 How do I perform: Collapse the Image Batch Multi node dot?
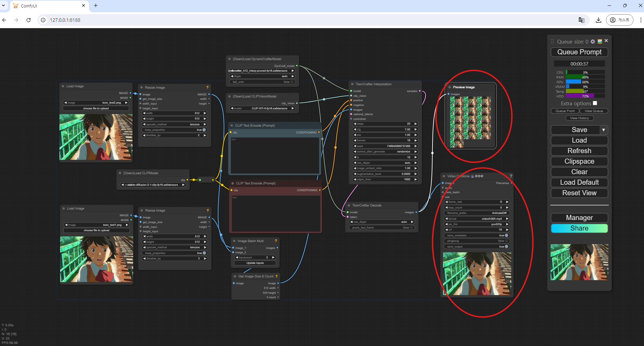(x=234, y=241)
